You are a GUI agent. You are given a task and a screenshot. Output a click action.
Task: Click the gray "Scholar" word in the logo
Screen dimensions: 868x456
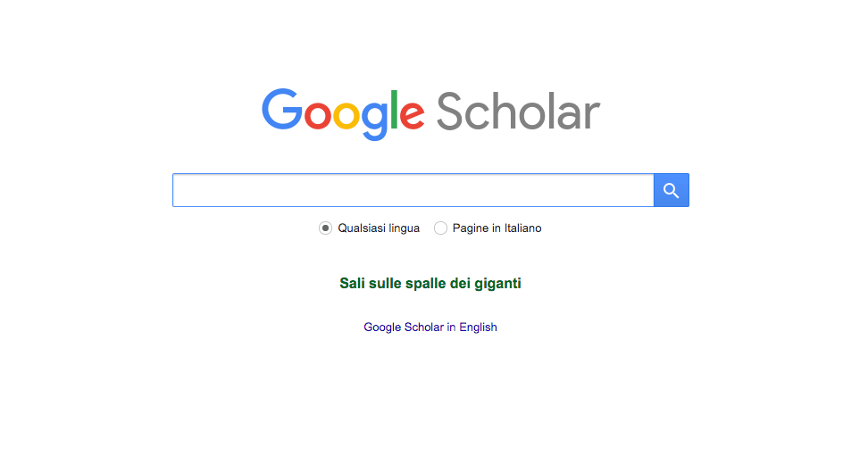518,112
